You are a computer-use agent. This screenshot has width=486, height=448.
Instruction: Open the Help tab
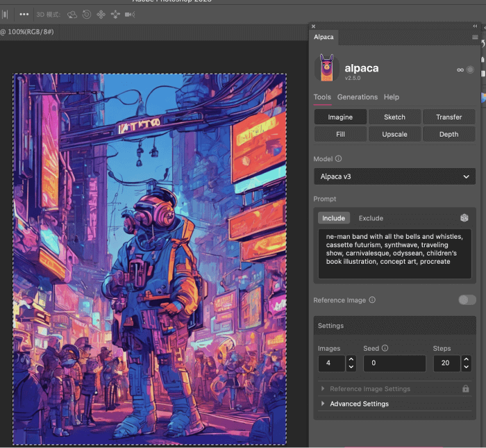[x=391, y=97]
